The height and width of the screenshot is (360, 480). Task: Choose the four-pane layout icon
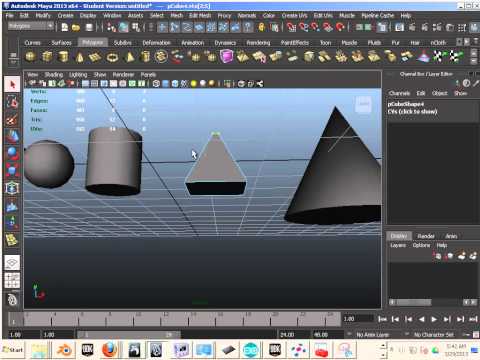(12, 280)
